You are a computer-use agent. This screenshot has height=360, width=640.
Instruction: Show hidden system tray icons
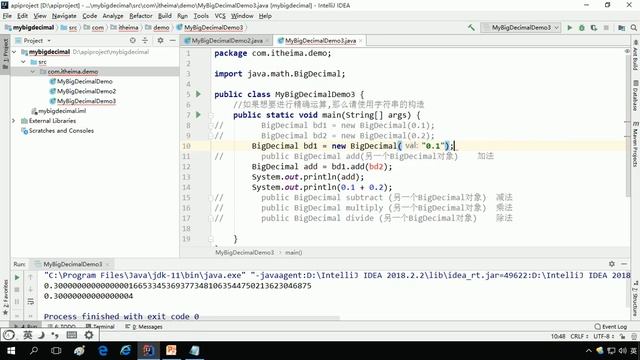(588, 351)
